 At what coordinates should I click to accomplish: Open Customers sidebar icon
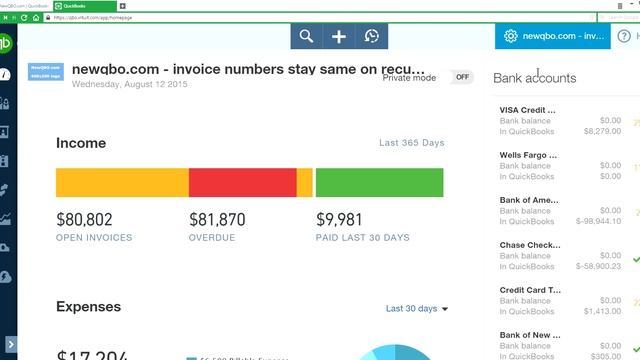(x=5, y=103)
